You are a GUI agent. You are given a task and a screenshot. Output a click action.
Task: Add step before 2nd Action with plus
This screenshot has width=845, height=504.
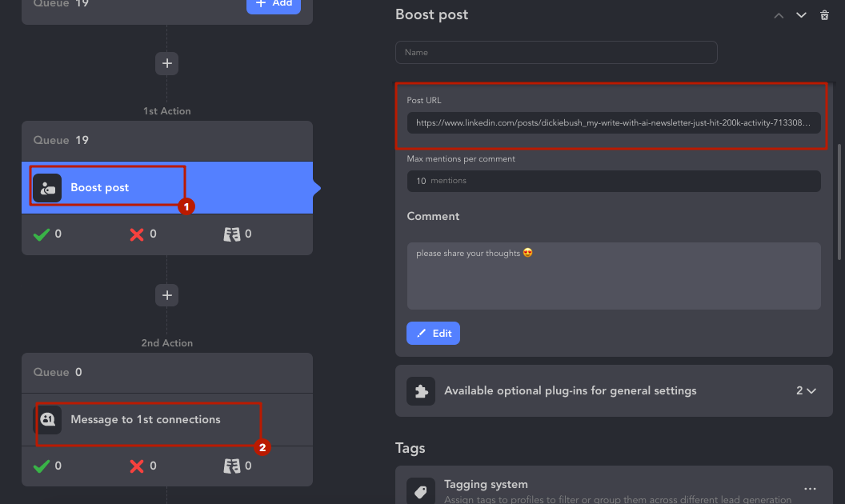167,295
